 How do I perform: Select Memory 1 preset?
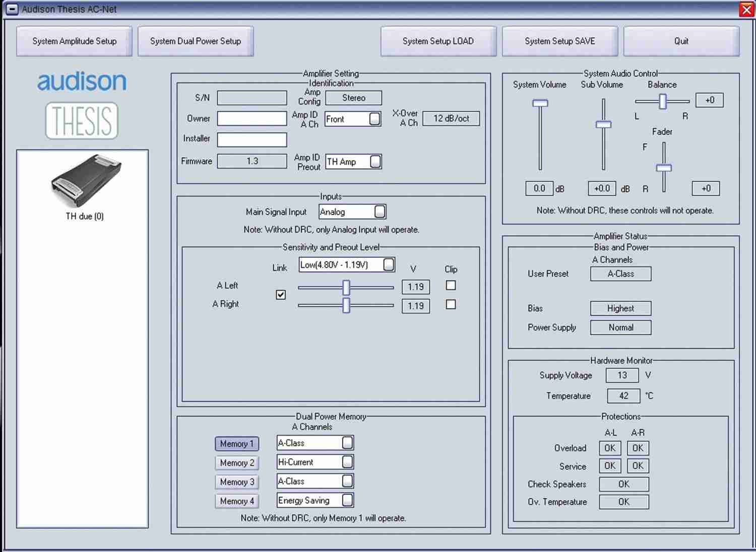tap(237, 444)
